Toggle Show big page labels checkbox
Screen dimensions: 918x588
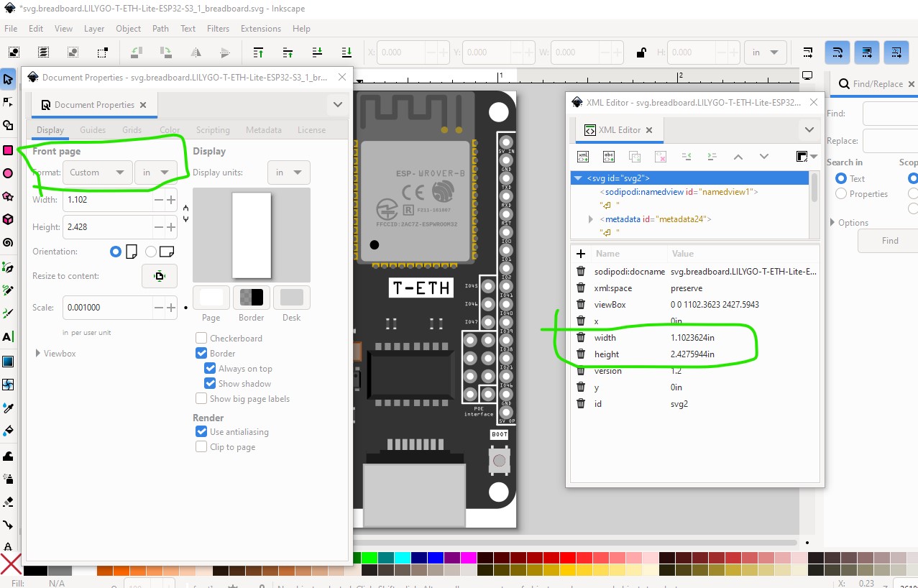tap(202, 399)
